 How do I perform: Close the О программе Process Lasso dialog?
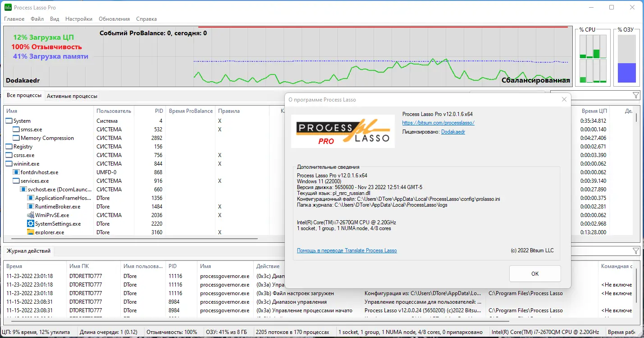(564, 100)
